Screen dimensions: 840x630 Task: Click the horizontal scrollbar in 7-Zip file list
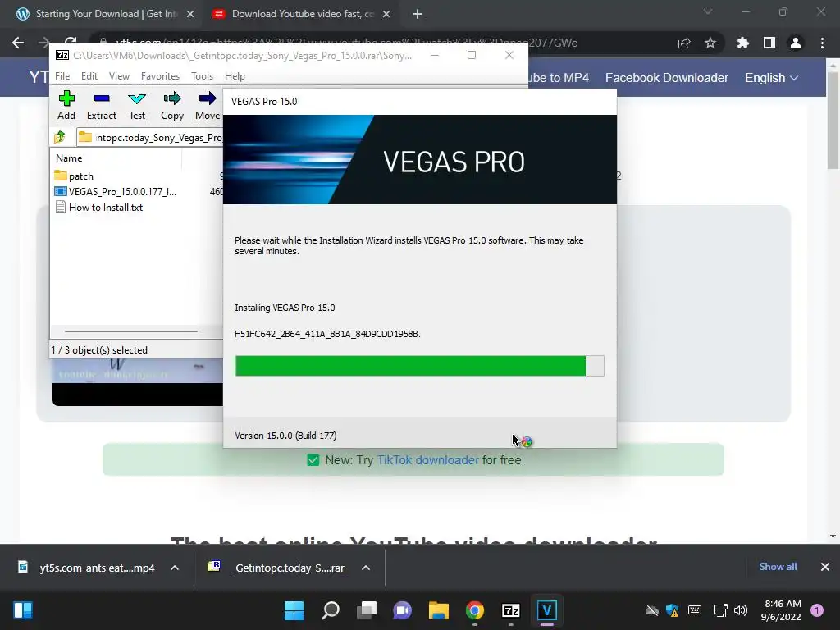coord(131,331)
